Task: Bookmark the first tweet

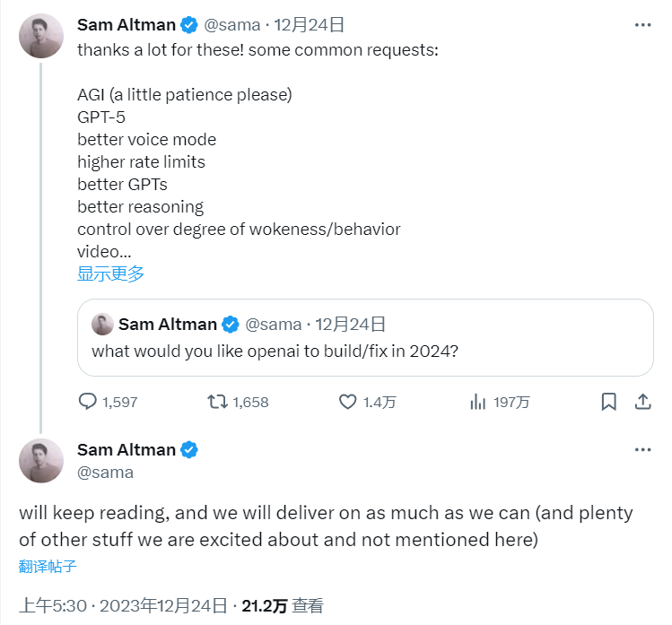Action: (x=608, y=402)
